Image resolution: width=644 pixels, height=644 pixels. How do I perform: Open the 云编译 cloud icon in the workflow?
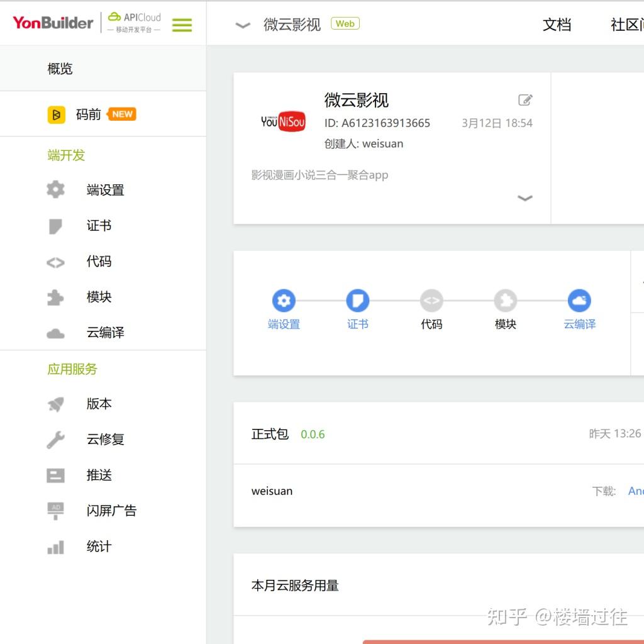click(579, 300)
